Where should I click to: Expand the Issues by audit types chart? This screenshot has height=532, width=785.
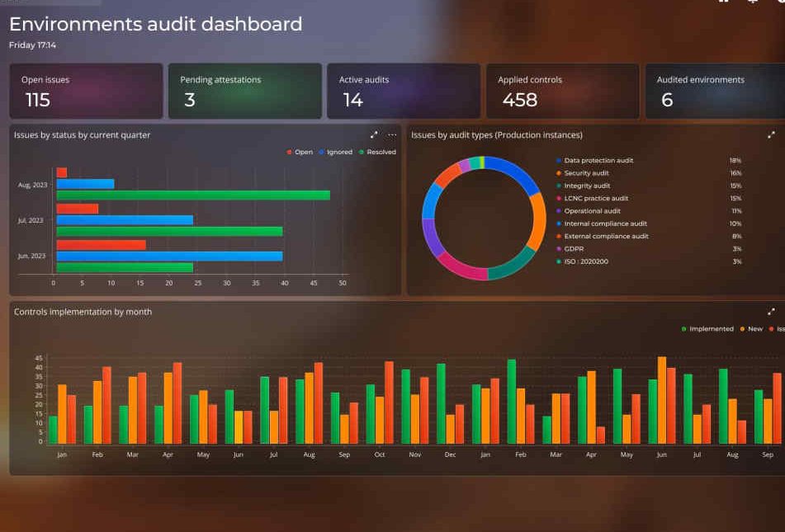771,135
